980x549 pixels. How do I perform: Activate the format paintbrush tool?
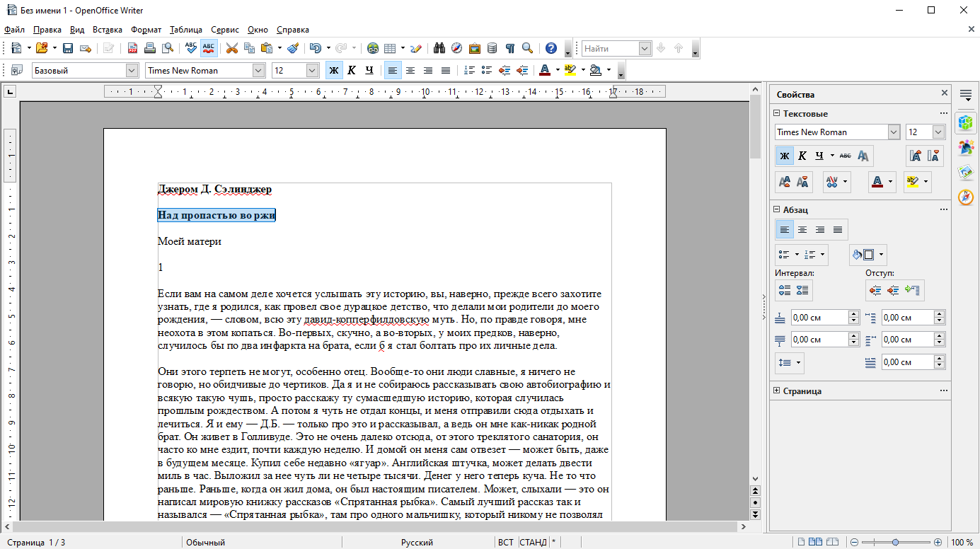tap(293, 48)
